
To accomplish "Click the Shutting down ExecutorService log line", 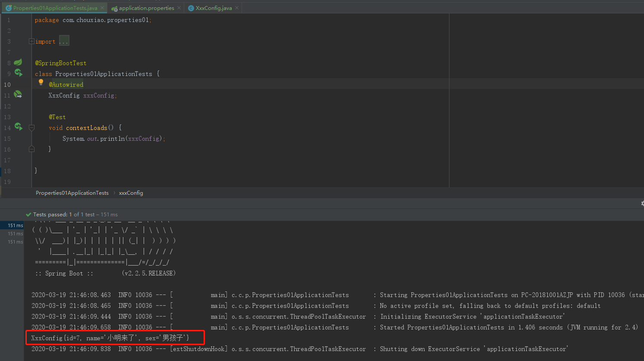I will [x=300, y=349].
